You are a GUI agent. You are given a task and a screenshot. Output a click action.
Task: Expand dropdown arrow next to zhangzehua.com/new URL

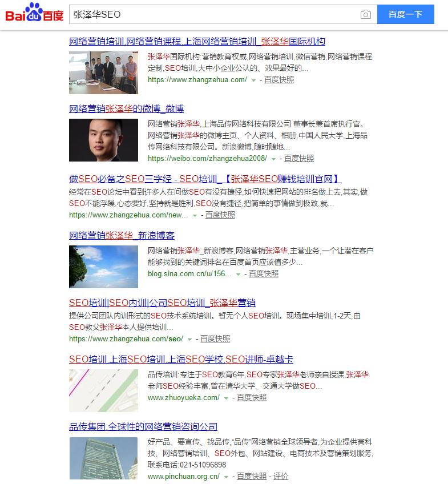point(195,216)
